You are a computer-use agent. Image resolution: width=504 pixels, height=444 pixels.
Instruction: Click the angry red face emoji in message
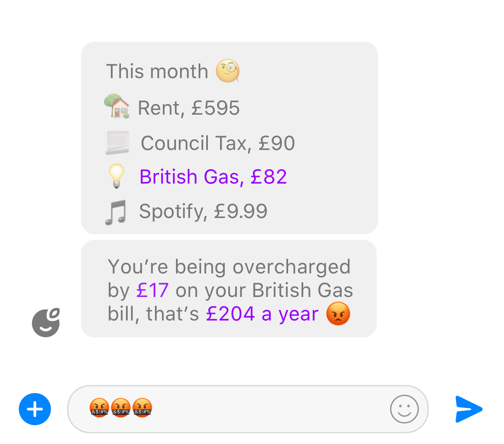click(x=338, y=313)
